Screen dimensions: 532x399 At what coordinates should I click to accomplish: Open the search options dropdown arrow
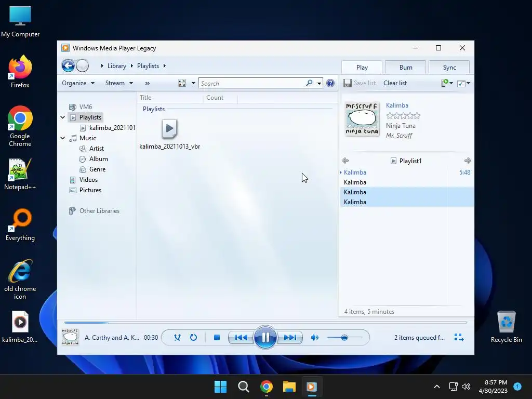click(320, 83)
